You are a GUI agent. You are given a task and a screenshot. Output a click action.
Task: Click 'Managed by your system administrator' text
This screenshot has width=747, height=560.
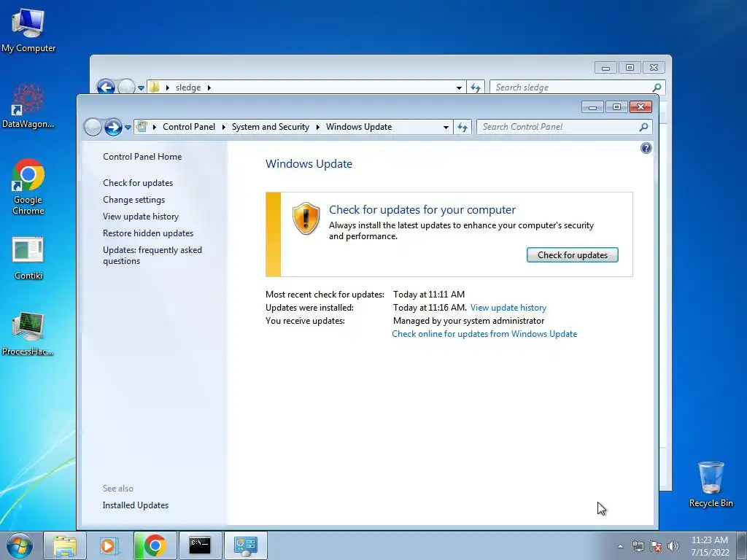(x=468, y=321)
